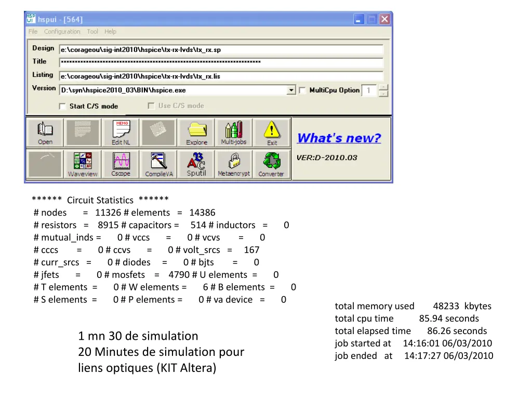Launch the Metaencrypt tool
This screenshot has height=399, width=532.
234,164
